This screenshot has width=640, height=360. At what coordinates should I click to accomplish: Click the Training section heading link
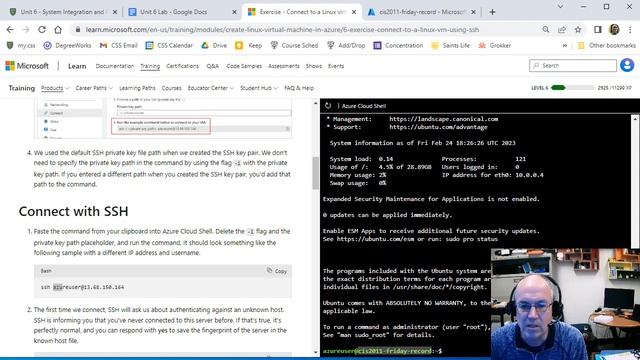(22, 88)
